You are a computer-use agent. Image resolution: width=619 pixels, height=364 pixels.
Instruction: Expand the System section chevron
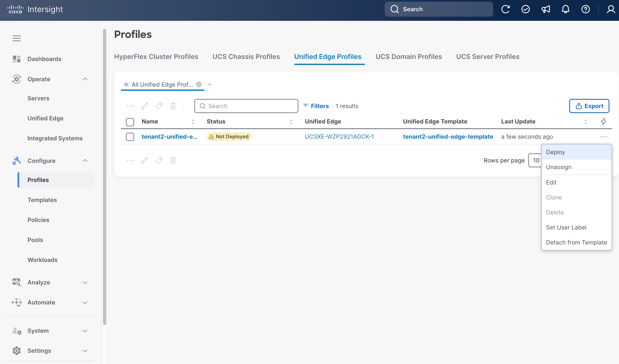(x=85, y=331)
